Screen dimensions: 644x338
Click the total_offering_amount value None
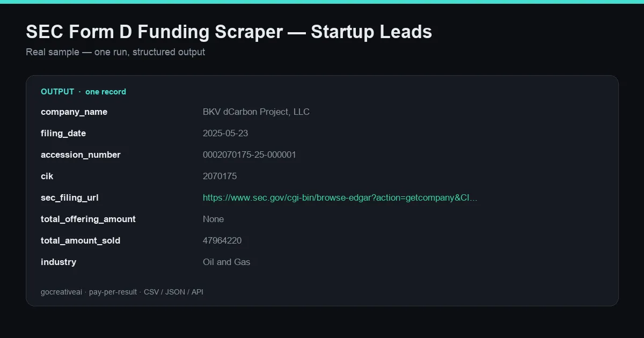214,219
